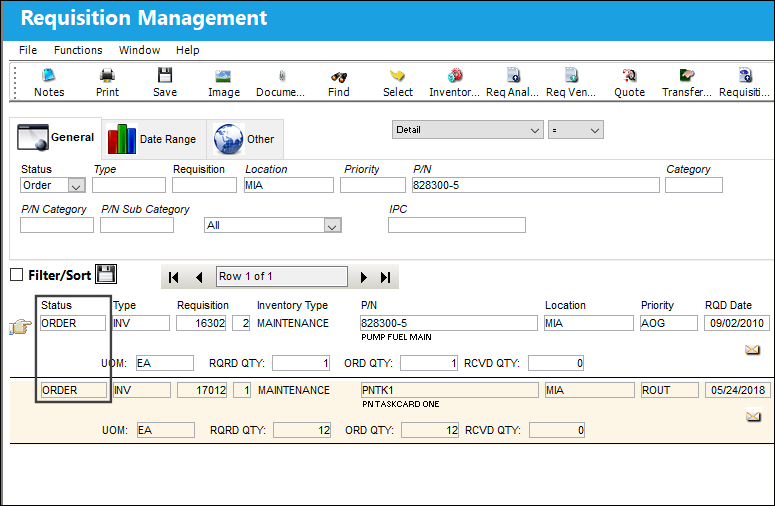Image resolution: width=775 pixels, height=506 pixels.
Task: Open the equals operator dropdown
Action: click(576, 130)
